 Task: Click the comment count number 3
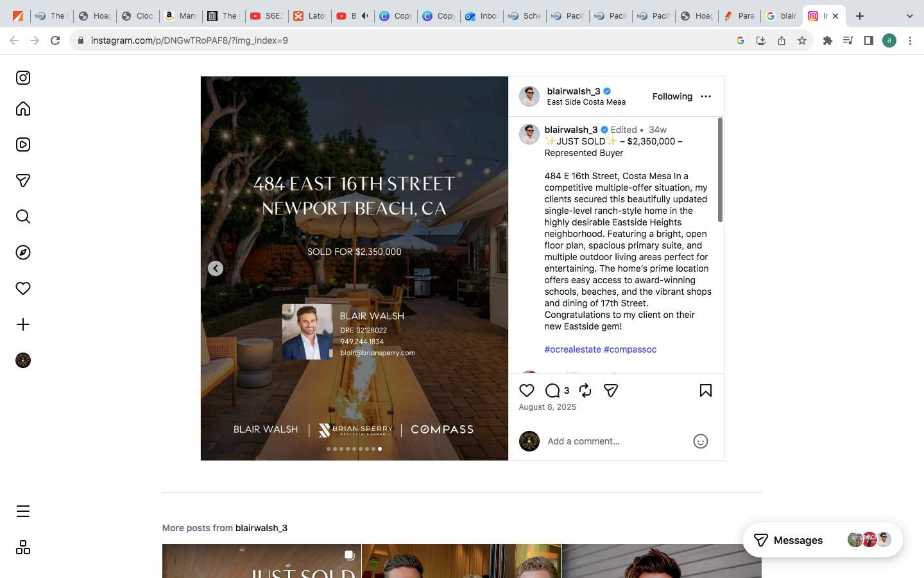click(x=567, y=390)
